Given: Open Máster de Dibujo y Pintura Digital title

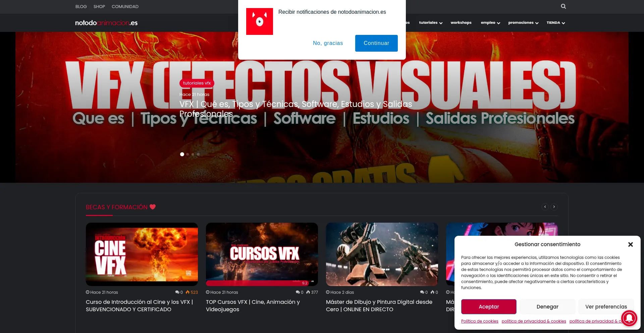Looking at the screenshot, I should tap(379, 306).
